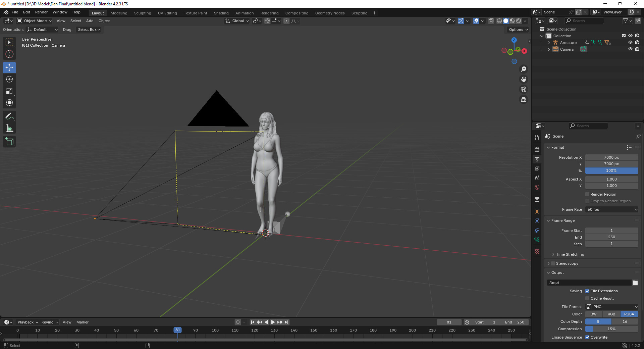The height and width of the screenshot is (349, 644).
Task: Open the Object Mode dropdown
Action: (35, 21)
